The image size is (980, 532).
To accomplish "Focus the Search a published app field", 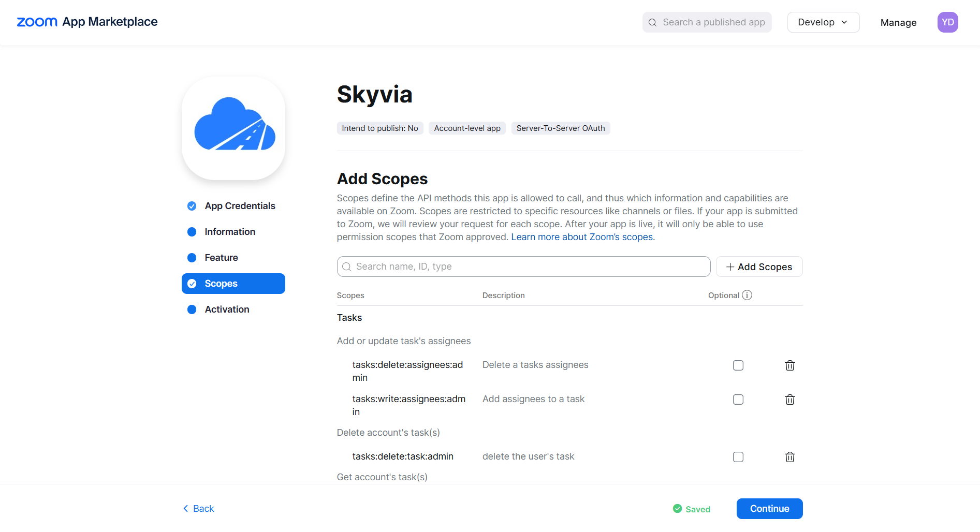I will [x=707, y=22].
